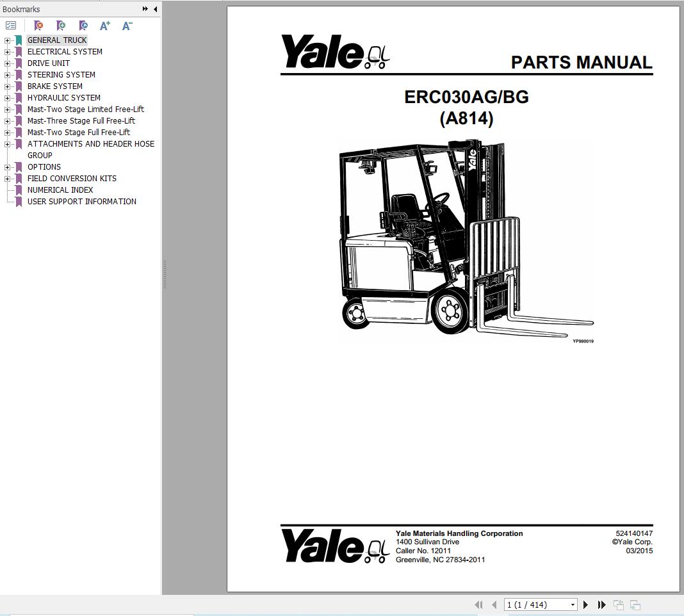Open the bookmark options list icon
Screen dimensions: 684x616
click(x=10, y=26)
